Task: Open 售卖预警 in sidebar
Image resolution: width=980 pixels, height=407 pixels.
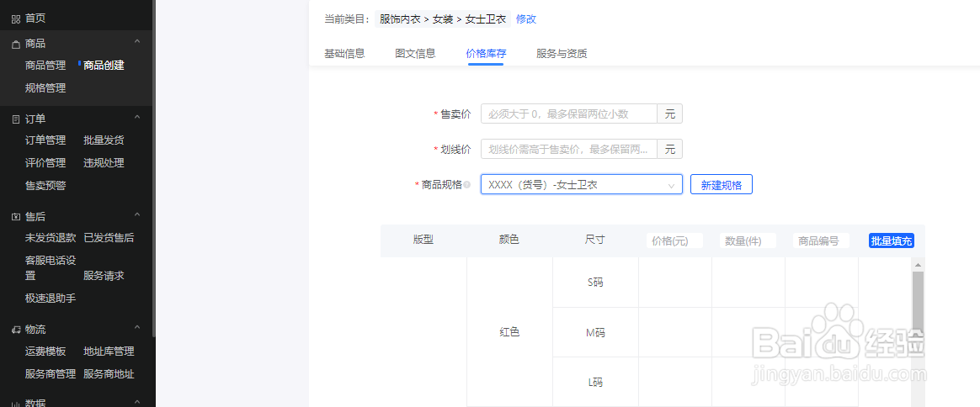Action: pyautogui.click(x=45, y=185)
